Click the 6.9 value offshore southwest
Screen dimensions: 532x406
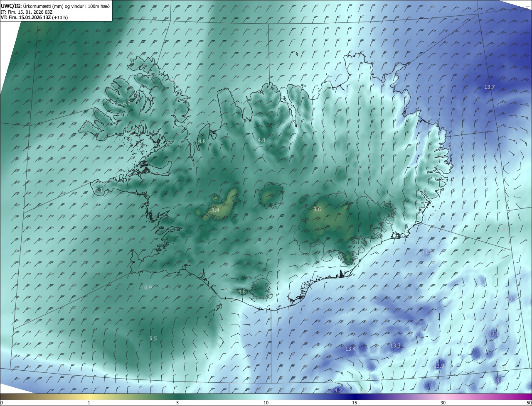148,287
